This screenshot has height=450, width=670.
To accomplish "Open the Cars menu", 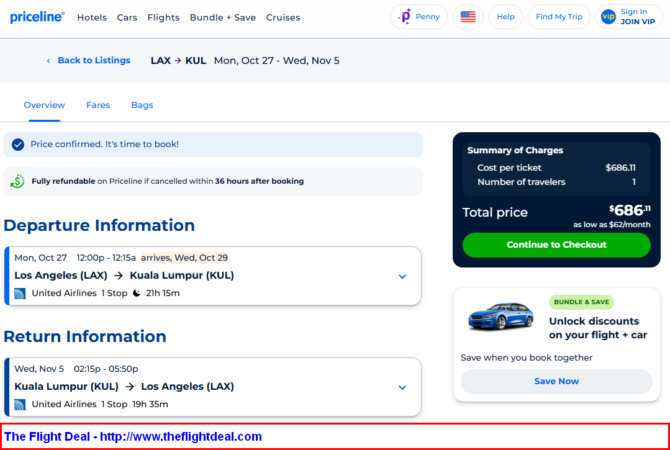I will coord(127,18).
